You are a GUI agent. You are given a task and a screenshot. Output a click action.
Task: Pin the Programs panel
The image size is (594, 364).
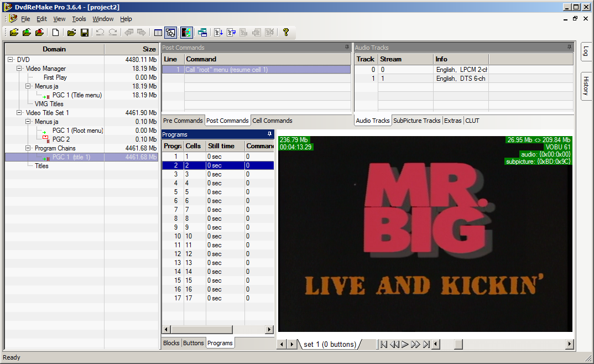(269, 134)
